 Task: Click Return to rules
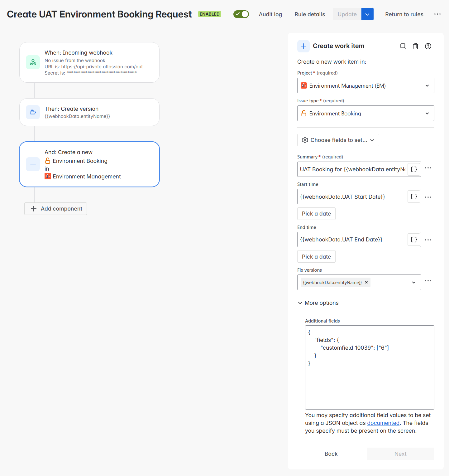[404, 14]
